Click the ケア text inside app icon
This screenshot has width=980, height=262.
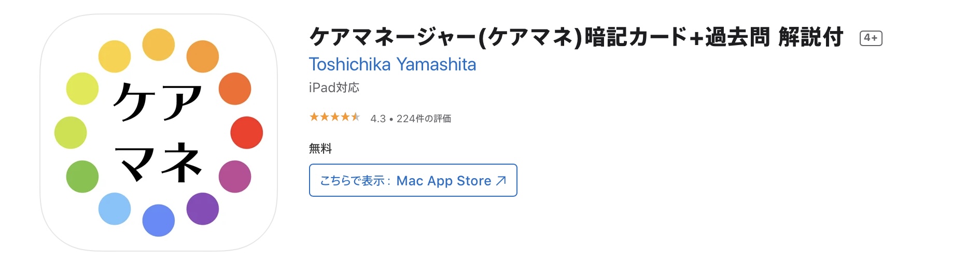158,101
